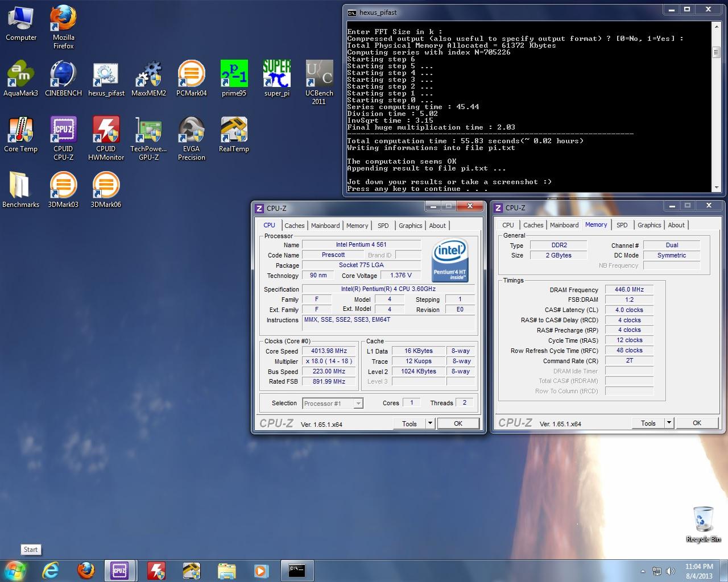Click the prime95 desktop shortcut
This screenshot has height=582, width=728.
click(234, 78)
